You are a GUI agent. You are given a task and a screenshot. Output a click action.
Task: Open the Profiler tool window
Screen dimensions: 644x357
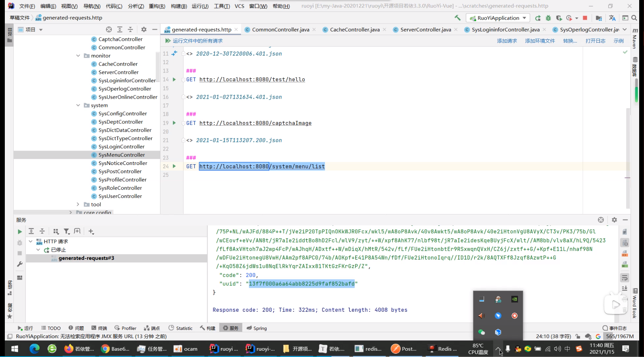pyautogui.click(x=126, y=328)
